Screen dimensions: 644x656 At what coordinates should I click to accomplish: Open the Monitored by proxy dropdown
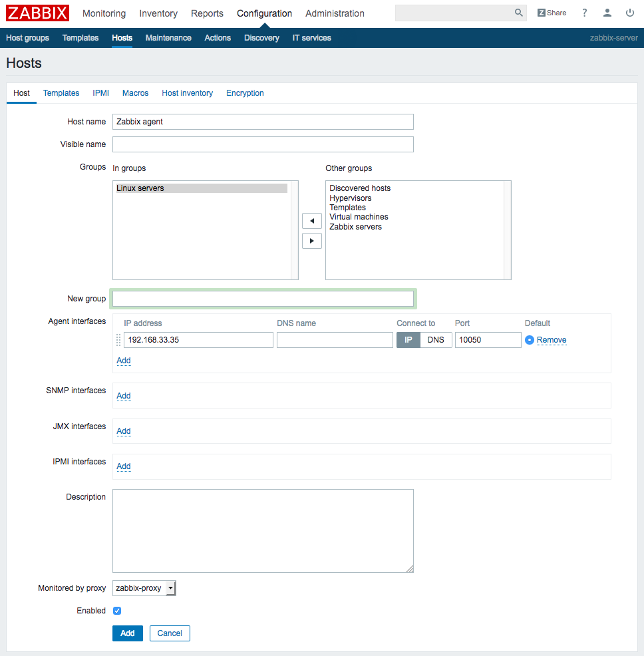pyautogui.click(x=144, y=588)
